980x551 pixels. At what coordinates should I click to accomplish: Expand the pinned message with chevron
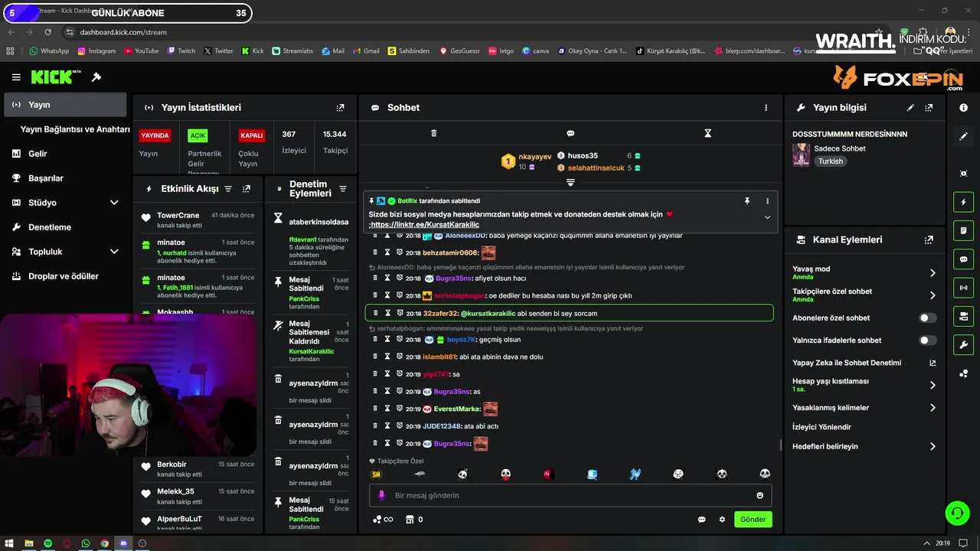pyautogui.click(x=767, y=217)
